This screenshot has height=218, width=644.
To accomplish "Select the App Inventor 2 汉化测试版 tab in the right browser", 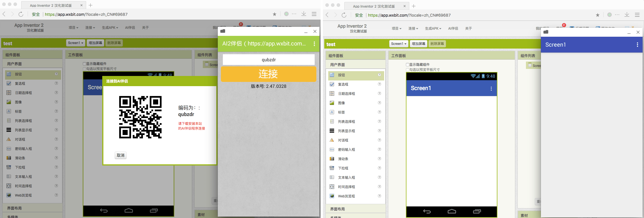I will [377, 6].
